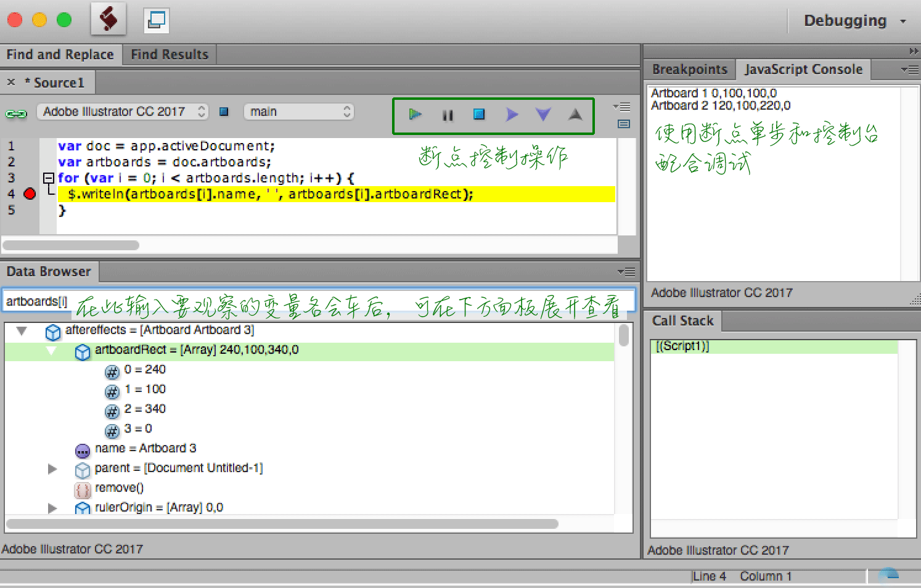Click the Step Into down arrow button
This screenshot has width=921, height=588.
542,115
